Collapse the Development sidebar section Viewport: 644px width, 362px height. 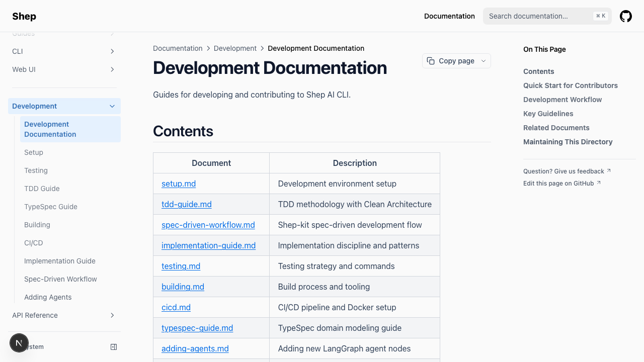[x=64, y=106]
